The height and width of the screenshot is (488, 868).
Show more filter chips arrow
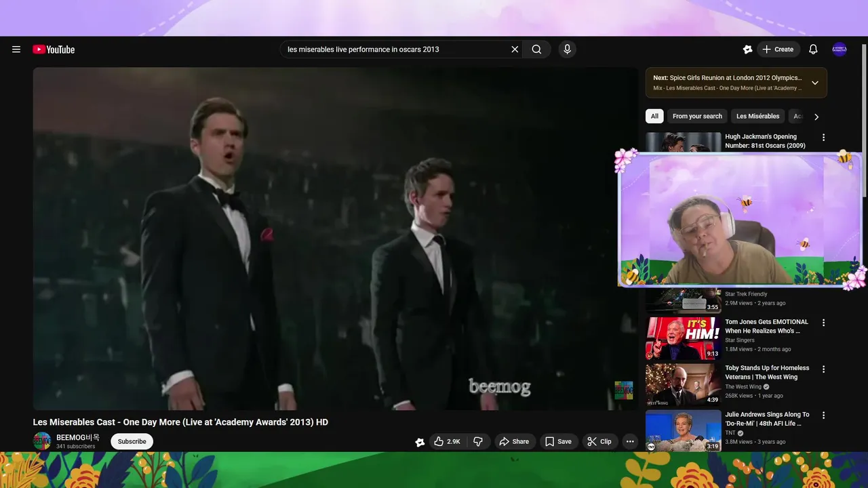coord(816,117)
